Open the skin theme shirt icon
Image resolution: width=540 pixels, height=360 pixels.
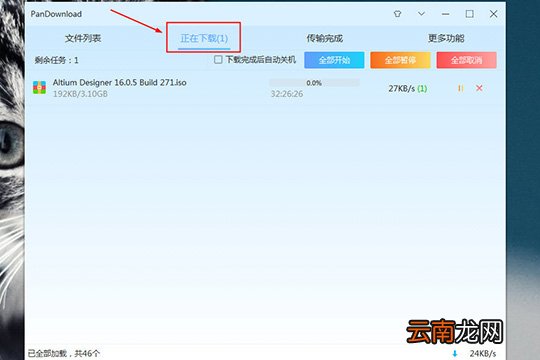397,14
